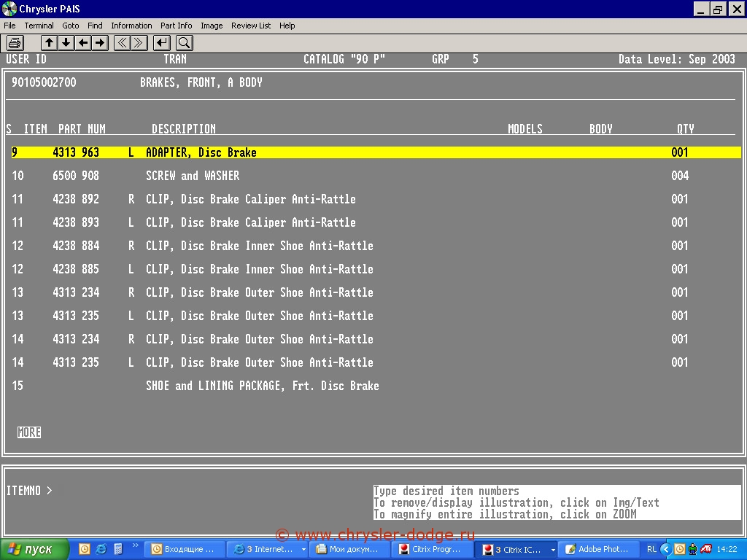Open the Goto menu

(x=70, y=26)
